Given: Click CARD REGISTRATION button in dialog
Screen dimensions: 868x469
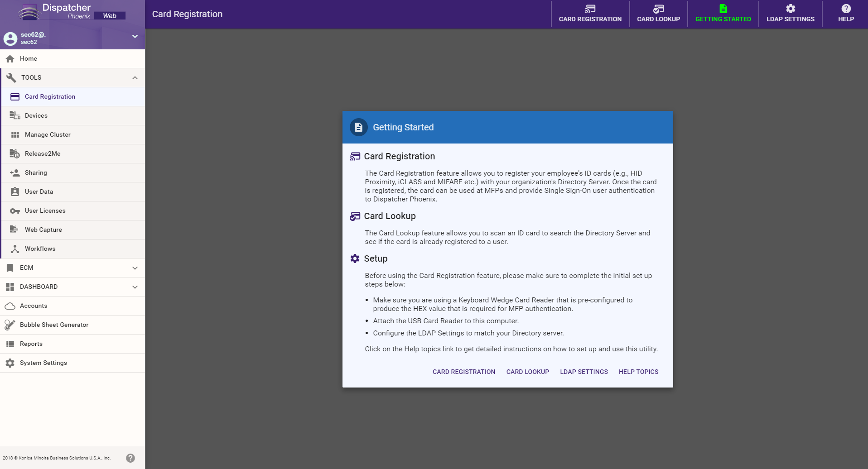Looking at the screenshot, I should [x=464, y=372].
